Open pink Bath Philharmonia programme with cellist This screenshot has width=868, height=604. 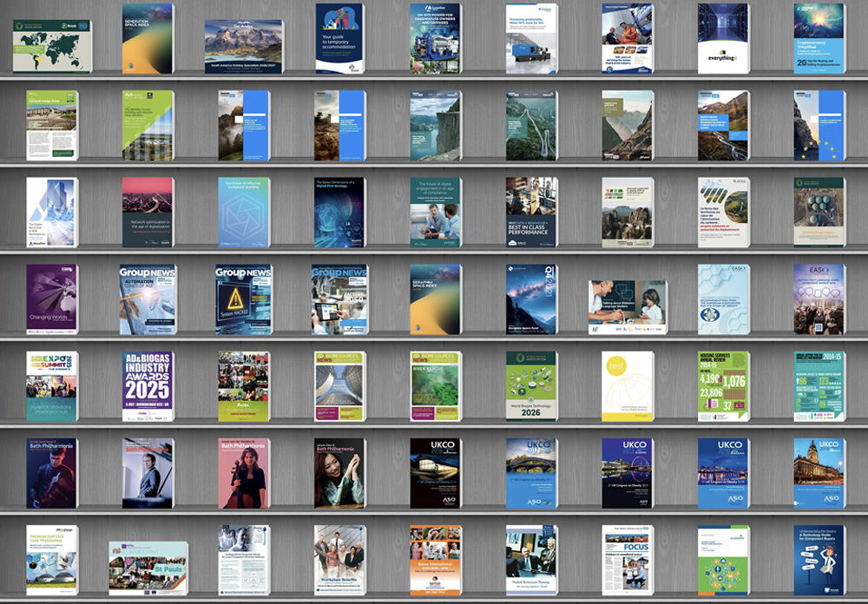tap(244, 473)
